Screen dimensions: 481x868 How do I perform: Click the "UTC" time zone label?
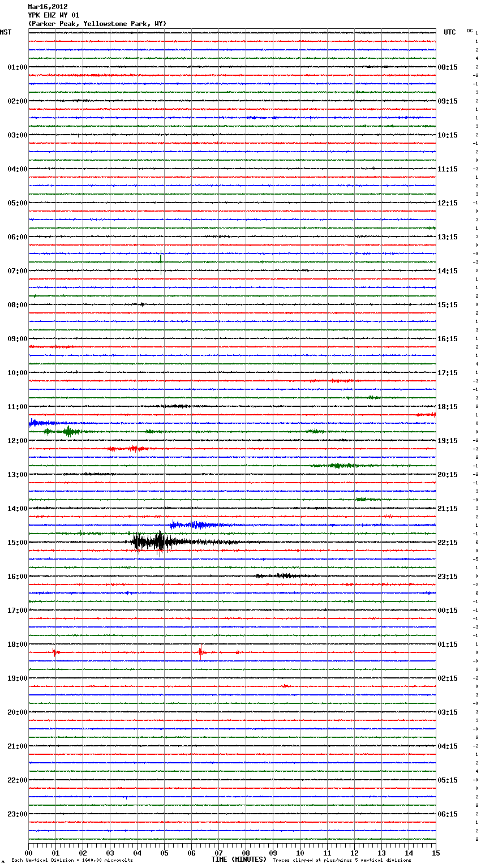pyautogui.click(x=450, y=32)
